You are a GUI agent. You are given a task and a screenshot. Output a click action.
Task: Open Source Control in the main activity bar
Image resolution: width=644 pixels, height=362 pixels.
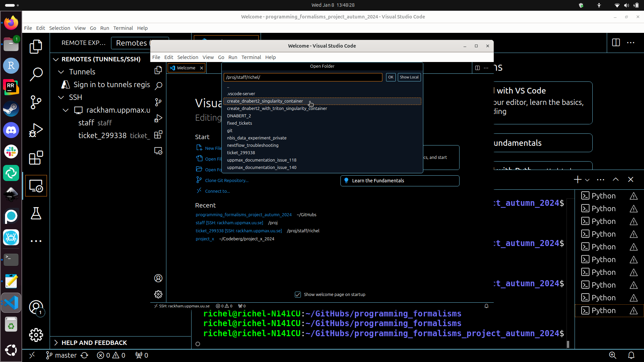pos(36,102)
